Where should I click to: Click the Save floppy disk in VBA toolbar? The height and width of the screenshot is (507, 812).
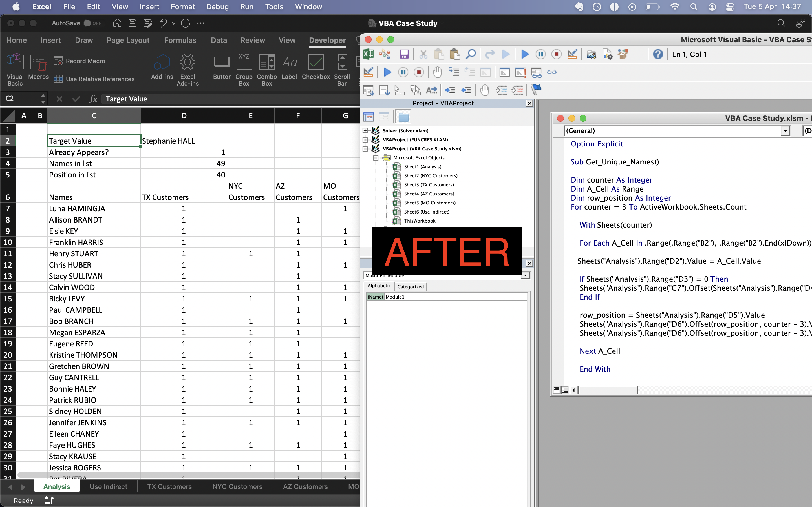click(404, 54)
